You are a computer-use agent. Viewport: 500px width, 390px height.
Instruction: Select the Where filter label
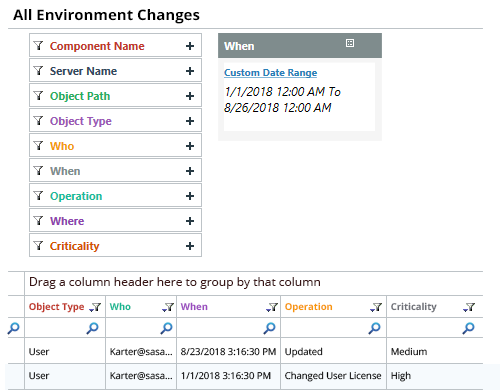67,221
